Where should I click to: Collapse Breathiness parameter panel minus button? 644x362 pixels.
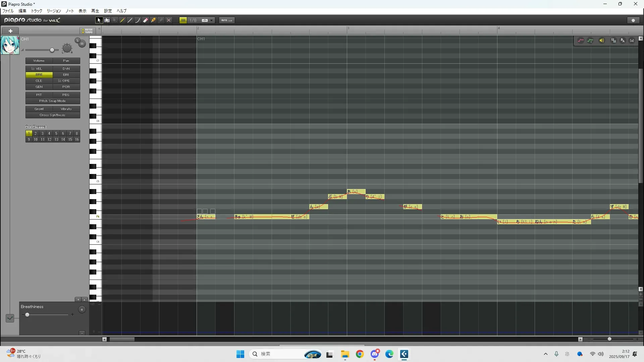(x=82, y=333)
